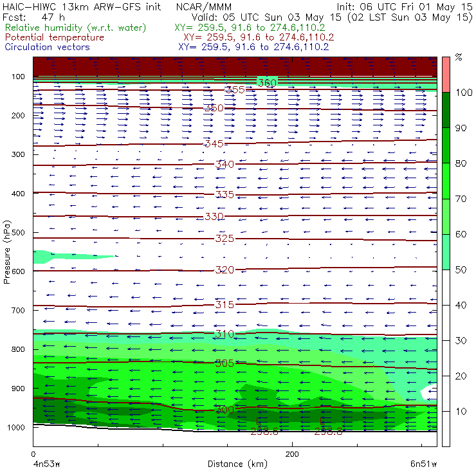Click the 315 contour label
Image resolution: width=476 pixels, height=476 pixels.
[224, 304]
